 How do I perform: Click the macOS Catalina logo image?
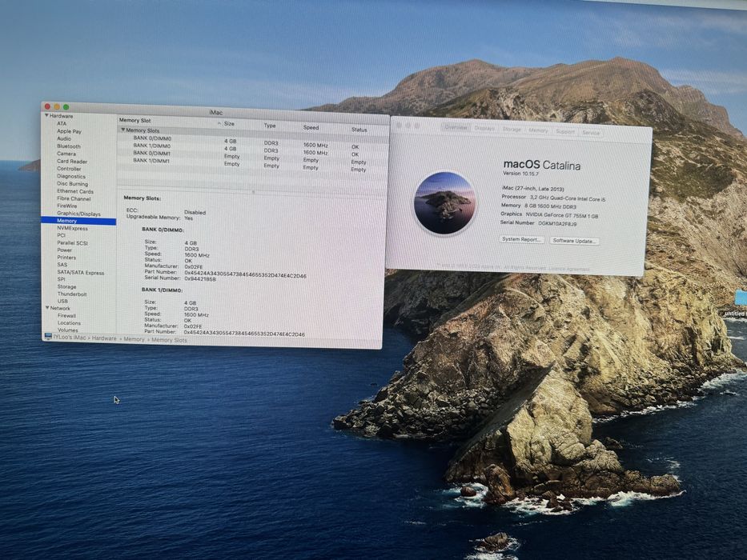(x=445, y=203)
